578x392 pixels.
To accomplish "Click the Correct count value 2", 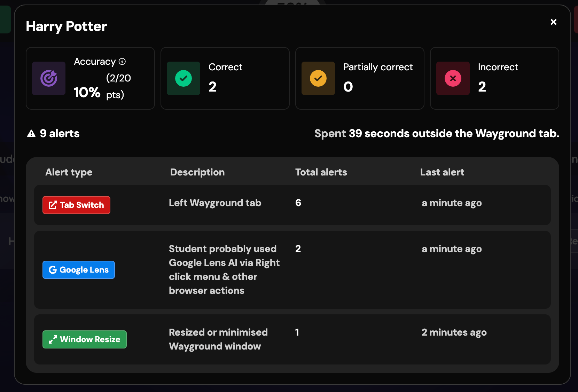I will [x=212, y=87].
